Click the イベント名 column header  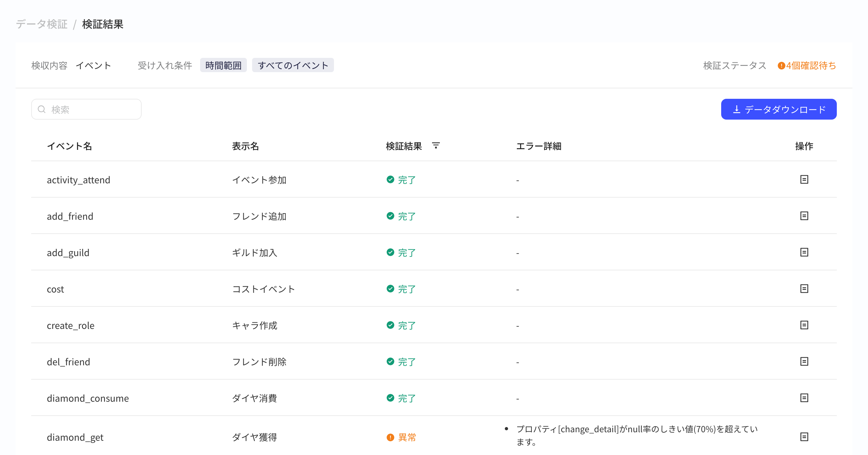point(70,146)
